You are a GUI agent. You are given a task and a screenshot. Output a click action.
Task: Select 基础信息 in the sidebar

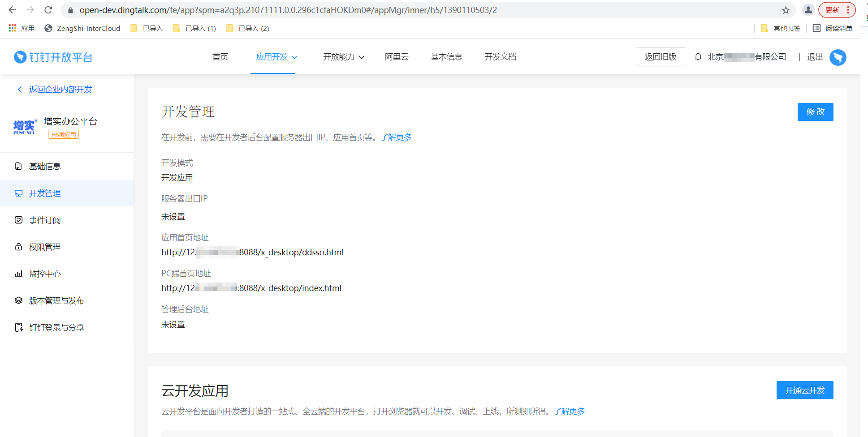(x=45, y=167)
